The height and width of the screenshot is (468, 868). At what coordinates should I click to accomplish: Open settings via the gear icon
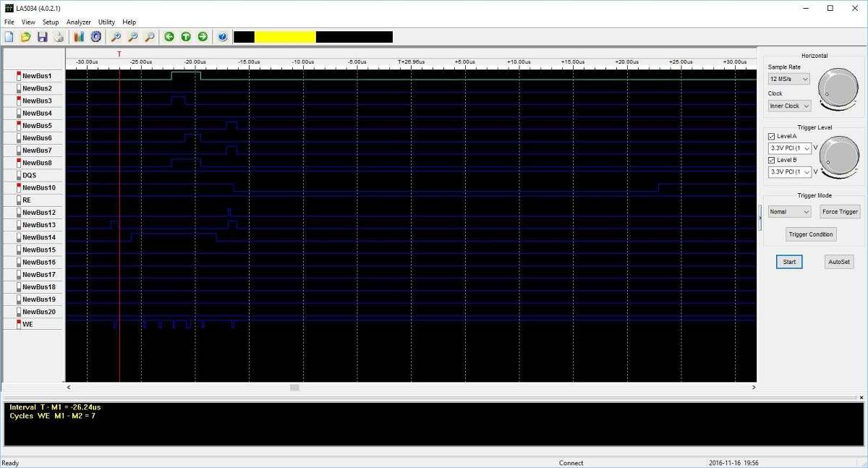tap(95, 37)
